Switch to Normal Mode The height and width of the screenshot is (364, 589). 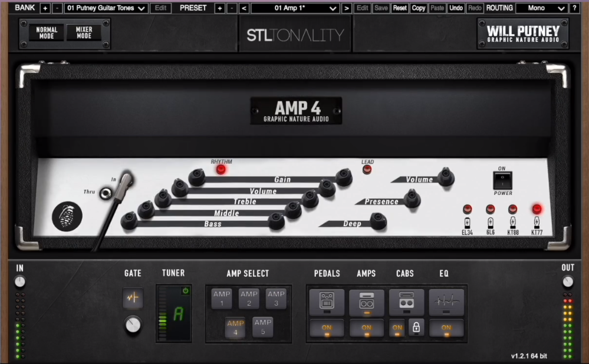click(x=47, y=33)
